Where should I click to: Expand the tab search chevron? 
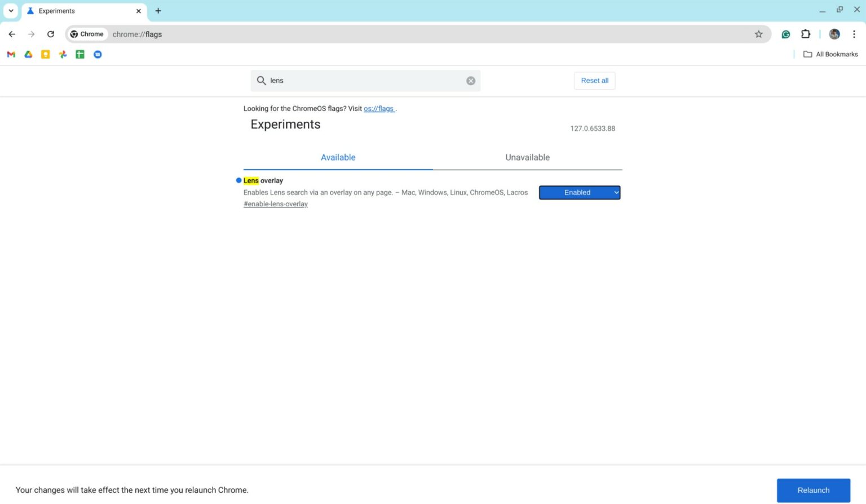[11, 11]
